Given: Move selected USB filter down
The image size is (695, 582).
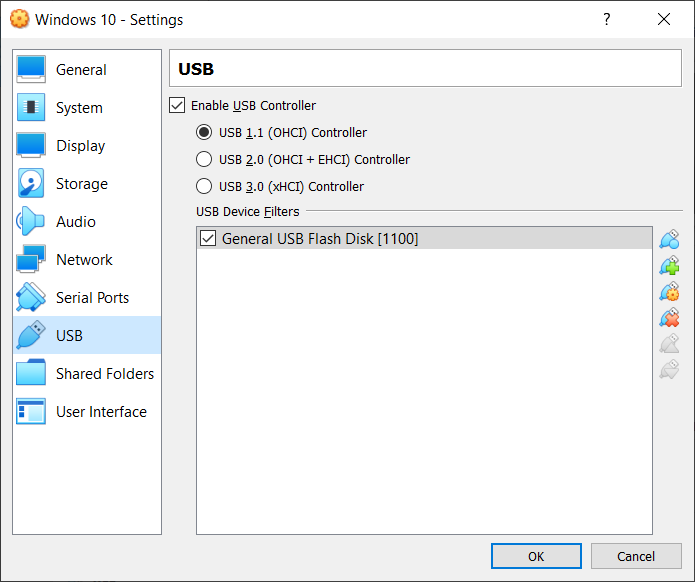Looking at the screenshot, I should pos(669,370).
